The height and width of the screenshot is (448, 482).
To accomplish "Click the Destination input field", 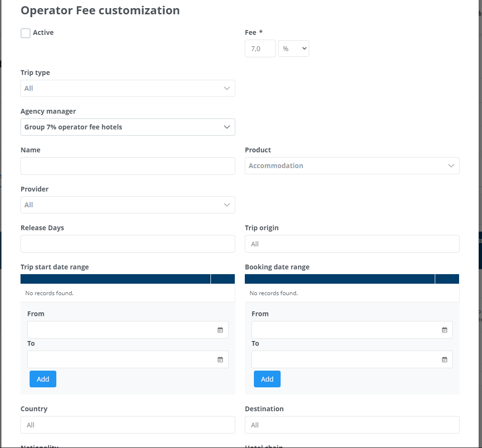I will click(x=352, y=425).
